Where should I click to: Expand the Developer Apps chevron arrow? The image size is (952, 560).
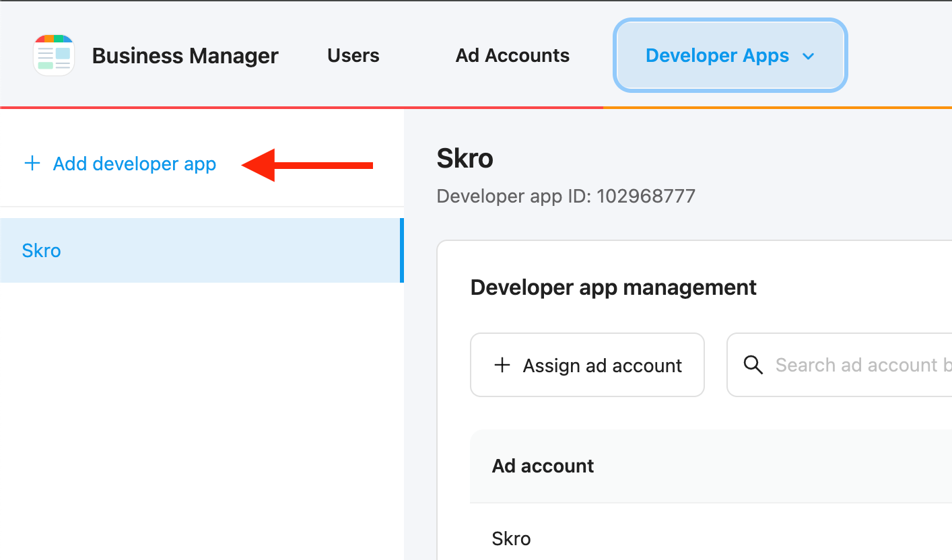click(809, 57)
